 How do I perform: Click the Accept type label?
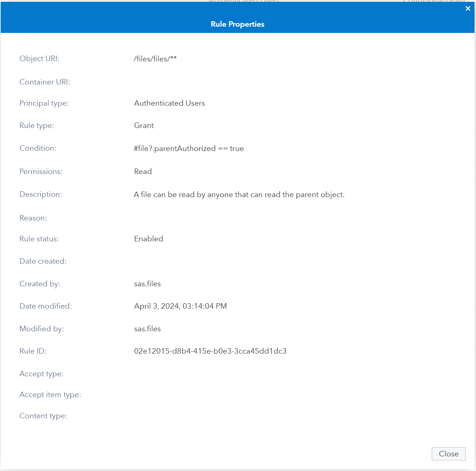41,374
